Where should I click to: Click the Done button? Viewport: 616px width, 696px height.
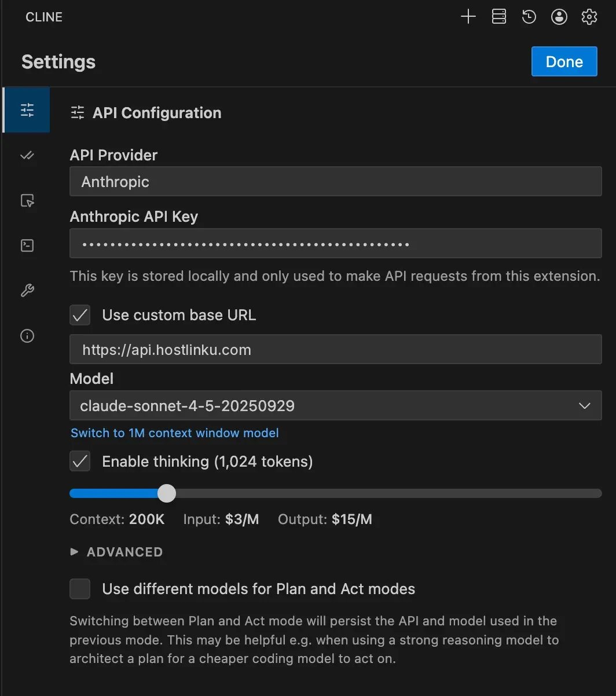coord(564,61)
